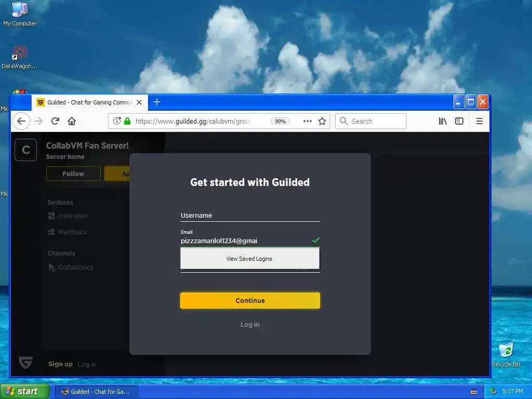Image resolution: width=532 pixels, height=399 pixels.
Task: Open the Members section
Action: pyautogui.click(x=67, y=232)
